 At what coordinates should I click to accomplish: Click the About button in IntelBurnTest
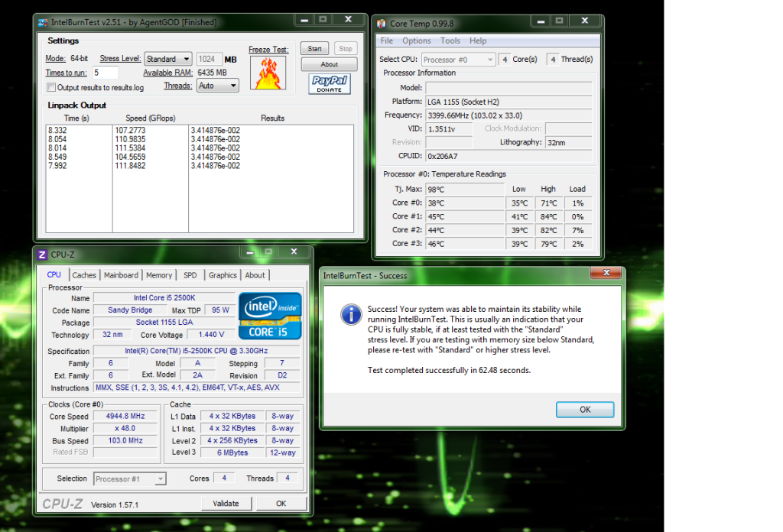pos(329,64)
